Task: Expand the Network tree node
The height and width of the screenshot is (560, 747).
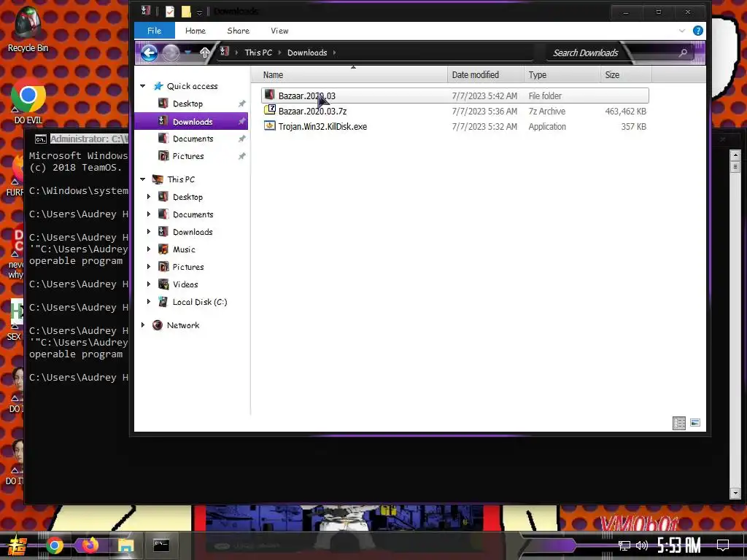Action: [142, 325]
